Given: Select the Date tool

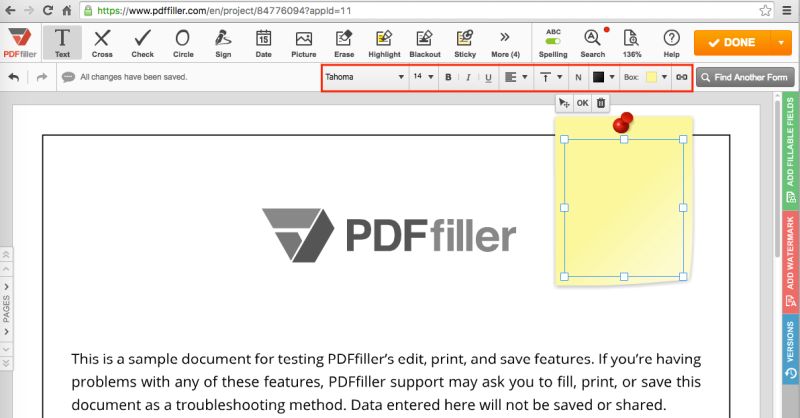Looking at the screenshot, I should click(x=263, y=42).
